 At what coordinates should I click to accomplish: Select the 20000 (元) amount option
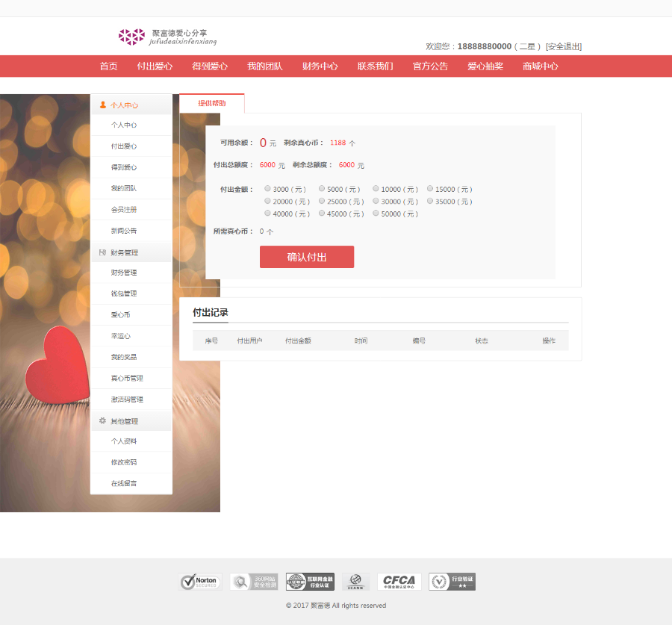click(x=267, y=201)
